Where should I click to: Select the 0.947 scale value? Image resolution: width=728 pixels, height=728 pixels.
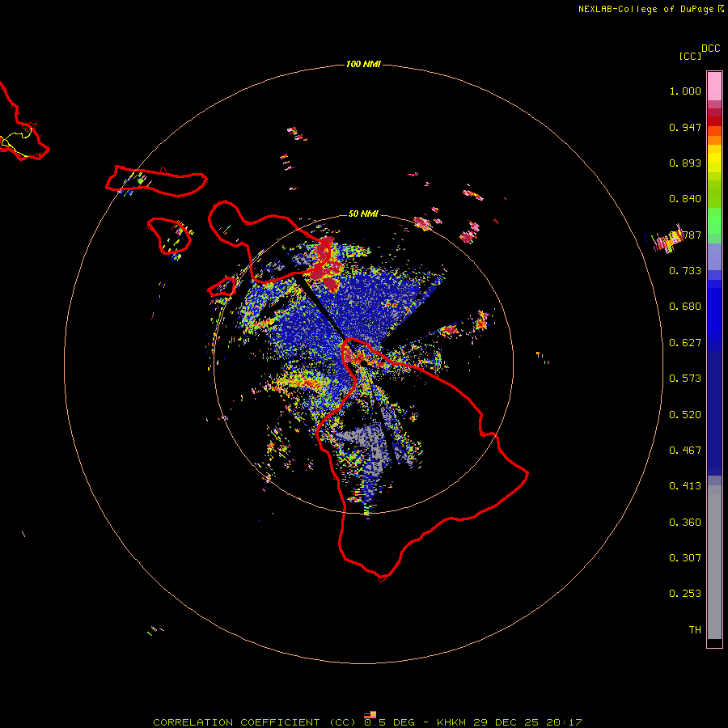(685, 127)
